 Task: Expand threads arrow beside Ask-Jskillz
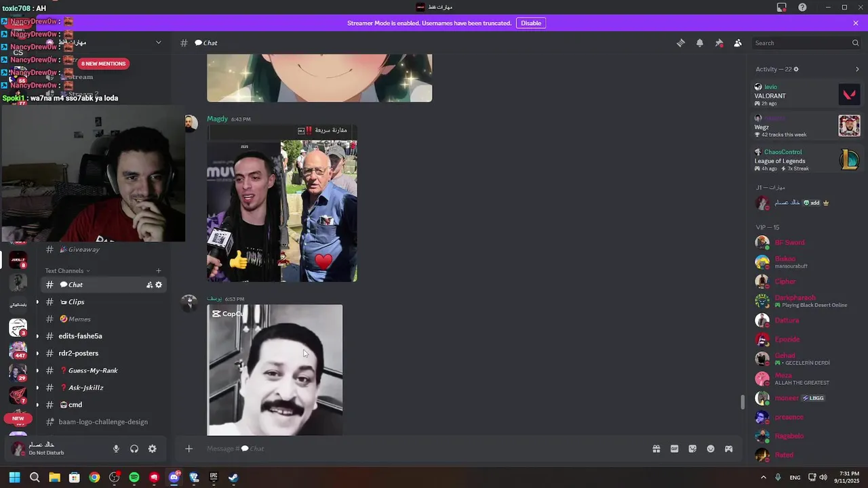coord(37,388)
